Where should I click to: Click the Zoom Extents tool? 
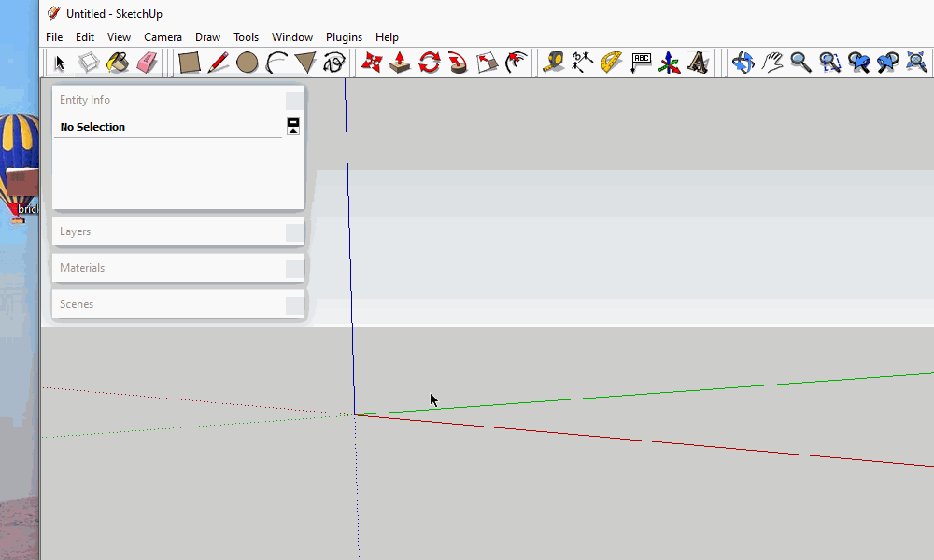916,63
